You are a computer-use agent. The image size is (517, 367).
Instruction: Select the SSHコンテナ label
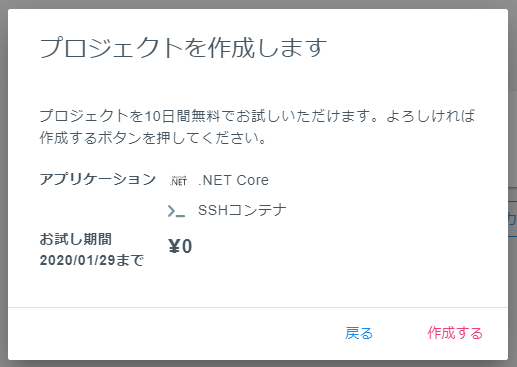pos(242,210)
